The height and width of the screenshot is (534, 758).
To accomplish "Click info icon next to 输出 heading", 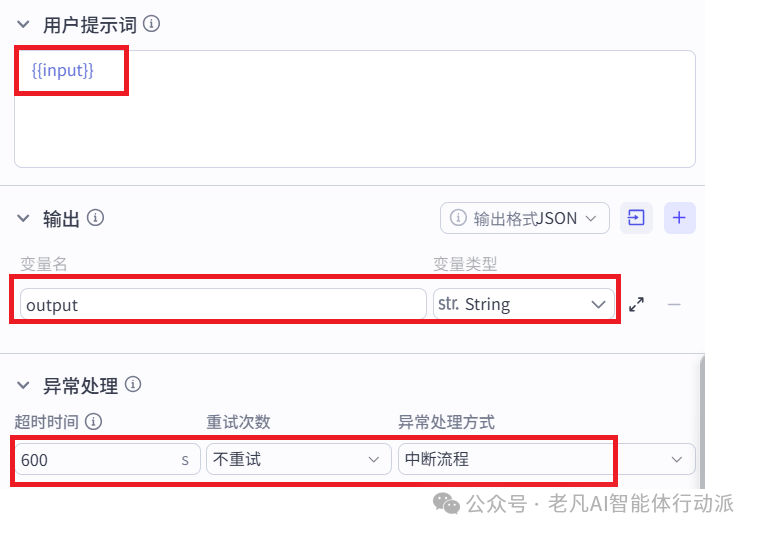I will pyautogui.click(x=95, y=218).
